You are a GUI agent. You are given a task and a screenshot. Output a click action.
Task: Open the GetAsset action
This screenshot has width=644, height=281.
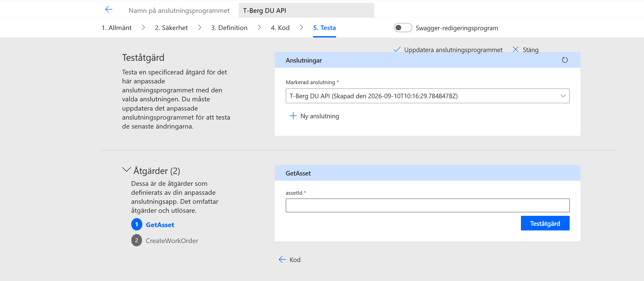coord(160,225)
